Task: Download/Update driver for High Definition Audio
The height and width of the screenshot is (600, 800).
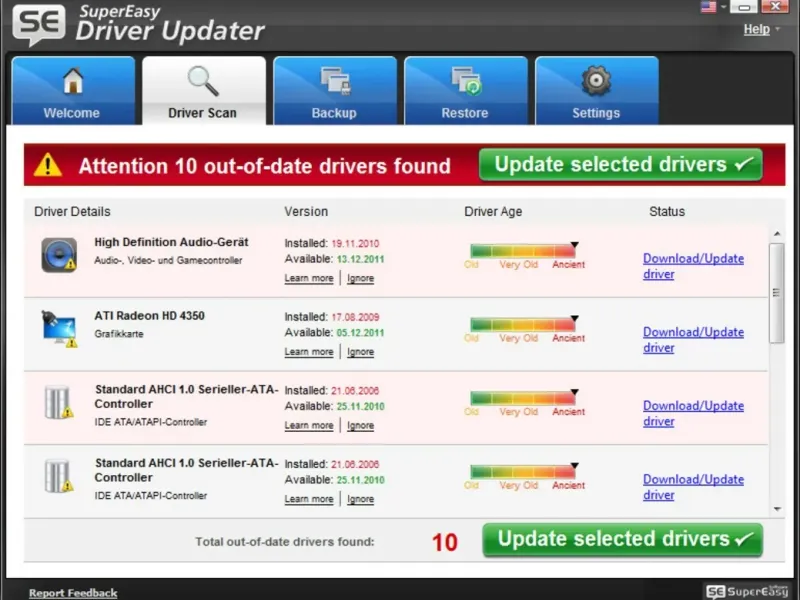Action: click(693, 266)
